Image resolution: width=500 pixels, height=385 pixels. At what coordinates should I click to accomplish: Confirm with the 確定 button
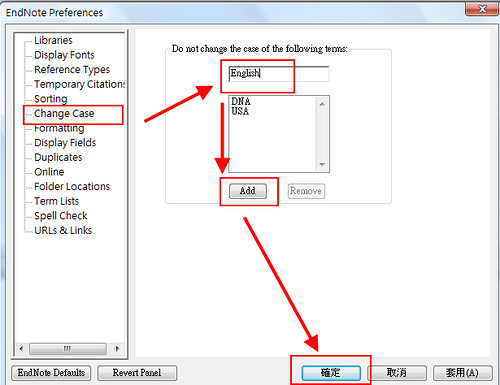coord(331,373)
